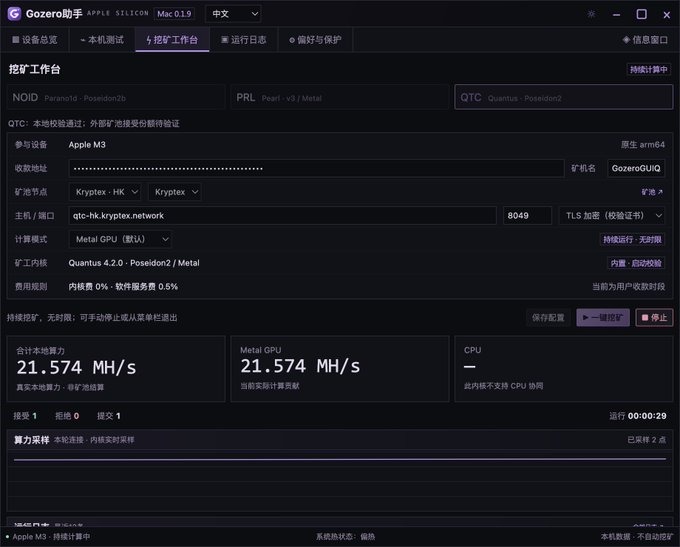Click the Apple M3 · 持续计算中 status entry
The width and height of the screenshot is (680, 547).
pyautogui.click(x=48, y=537)
